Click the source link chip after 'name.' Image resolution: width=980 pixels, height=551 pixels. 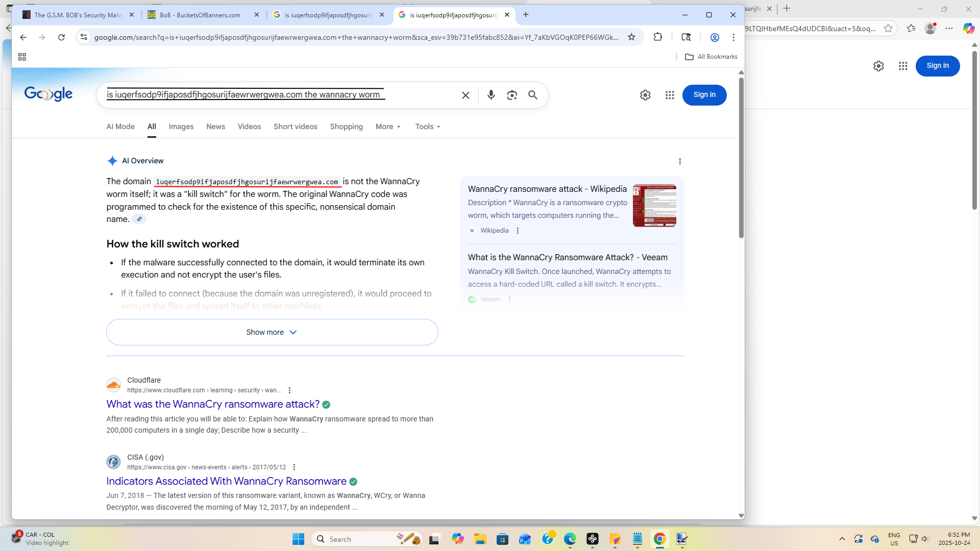(139, 219)
